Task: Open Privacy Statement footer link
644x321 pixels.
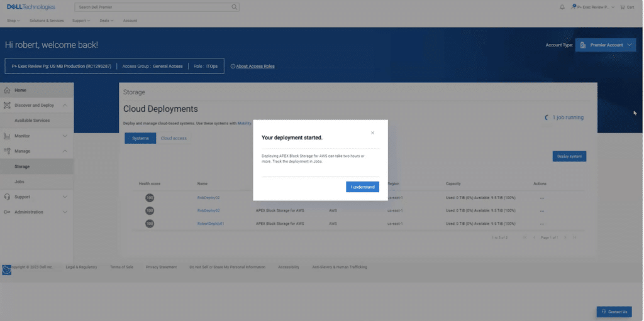Action: pos(162,267)
